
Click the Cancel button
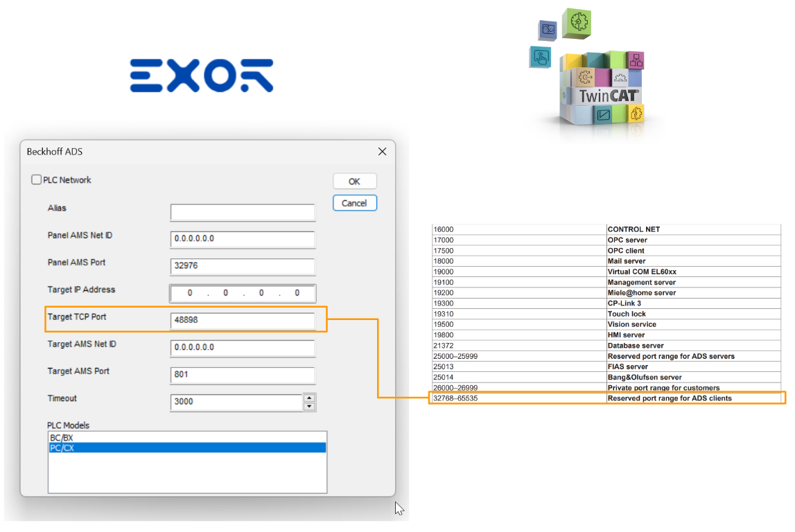[x=354, y=202]
